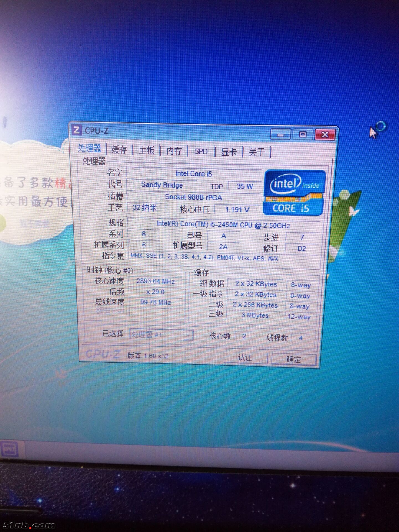The image size is (399, 532).
Task: Click the name field 'Intel Core i5'
Action: pos(194,173)
